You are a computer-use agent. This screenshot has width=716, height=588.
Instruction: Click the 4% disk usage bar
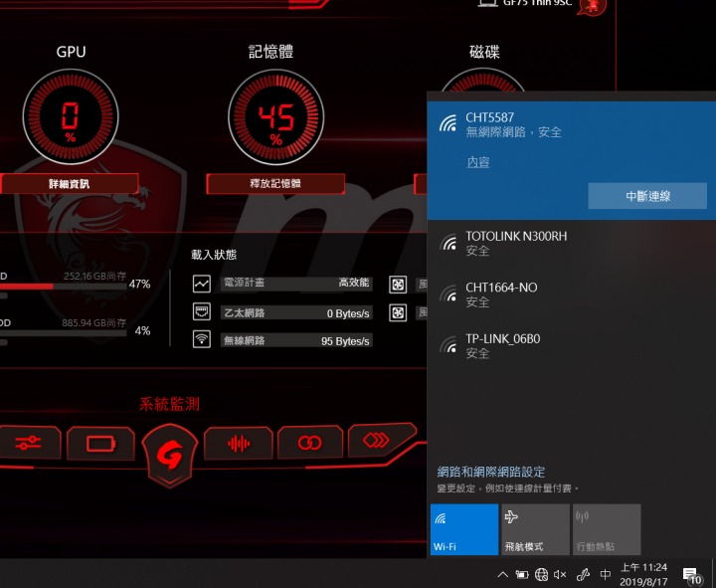click(x=63, y=333)
